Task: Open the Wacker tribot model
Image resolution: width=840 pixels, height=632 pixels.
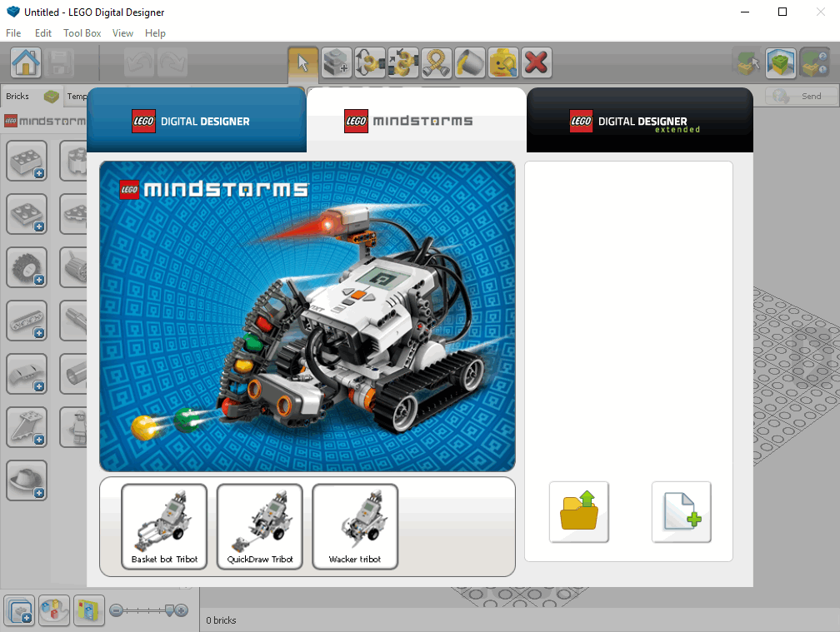Action: pyautogui.click(x=355, y=526)
